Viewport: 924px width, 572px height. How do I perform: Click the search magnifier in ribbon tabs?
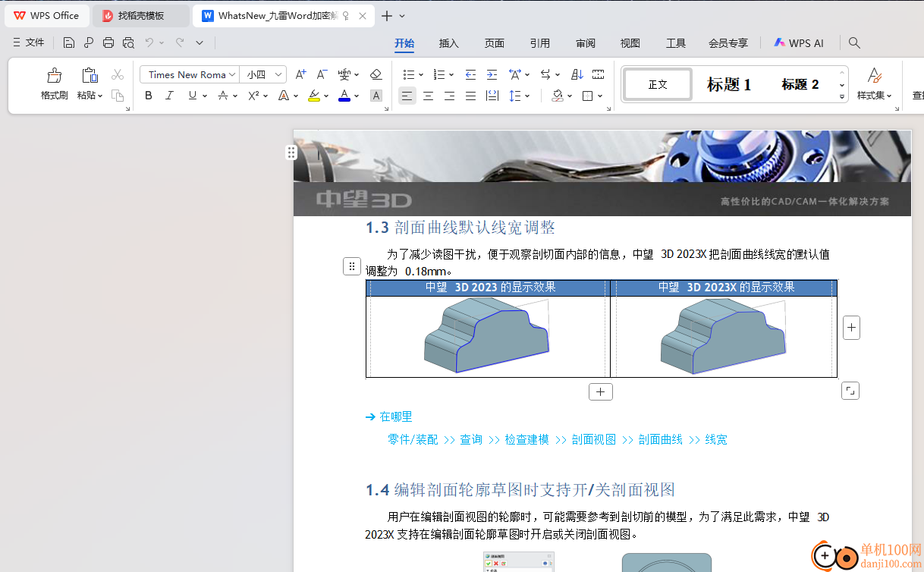point(854,43)
